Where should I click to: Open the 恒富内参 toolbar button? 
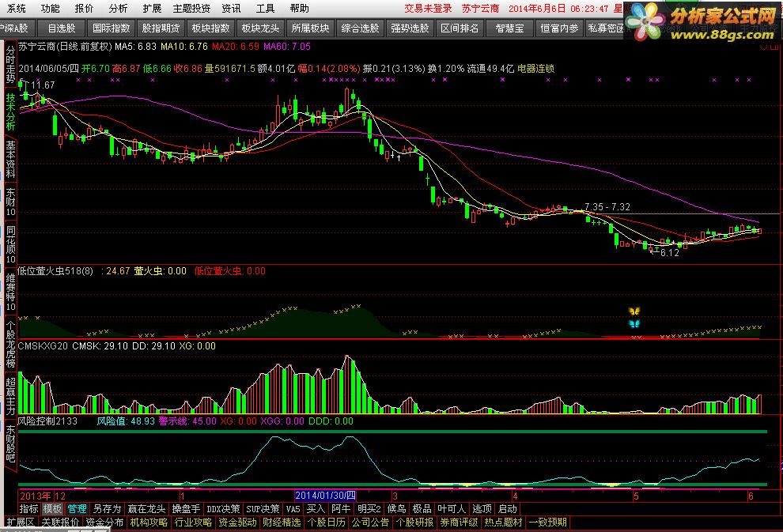pyautogui.click(x=559, y=28)
